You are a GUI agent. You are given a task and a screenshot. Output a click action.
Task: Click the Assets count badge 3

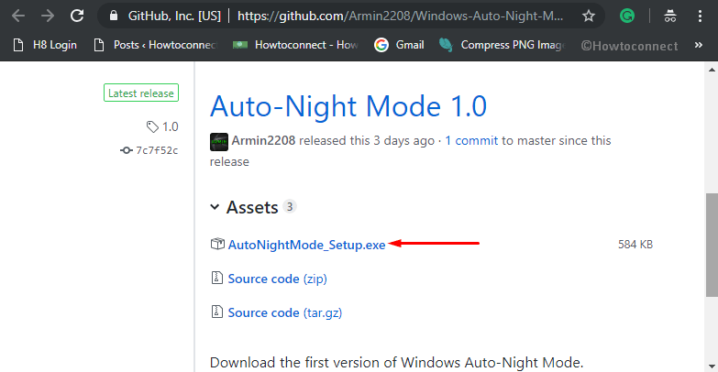coord(289,207)
